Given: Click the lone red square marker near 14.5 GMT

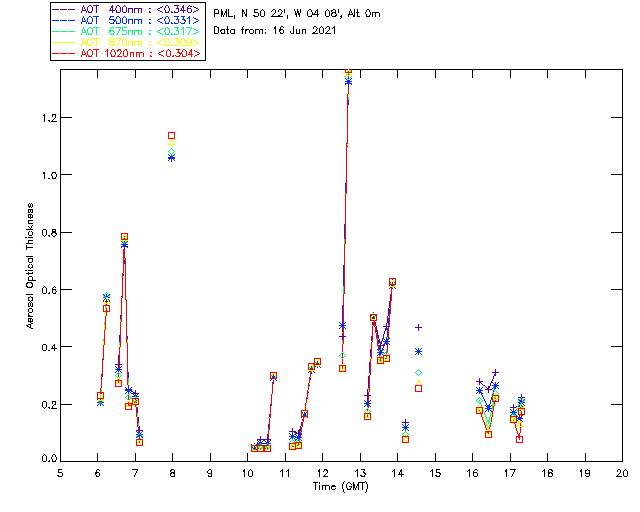Looking at the screenshot, I should 418,389.
